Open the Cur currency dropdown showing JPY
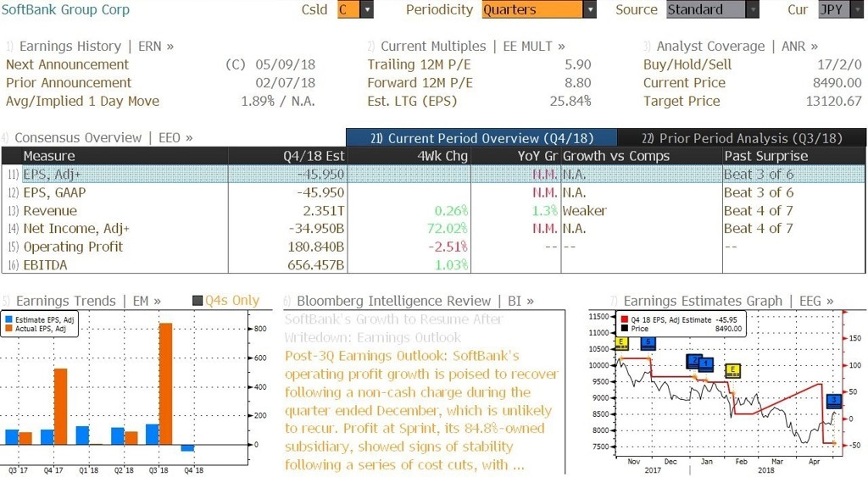This screenshot has height=477, width=868. click(840, 9)
